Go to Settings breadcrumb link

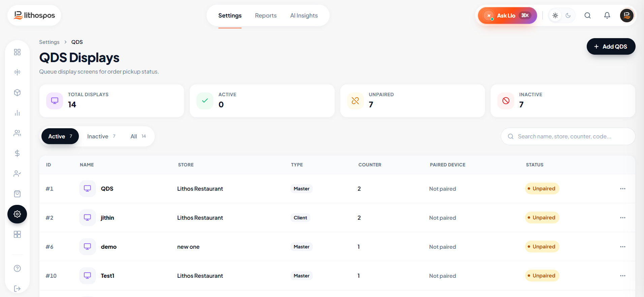click(49, 42)
